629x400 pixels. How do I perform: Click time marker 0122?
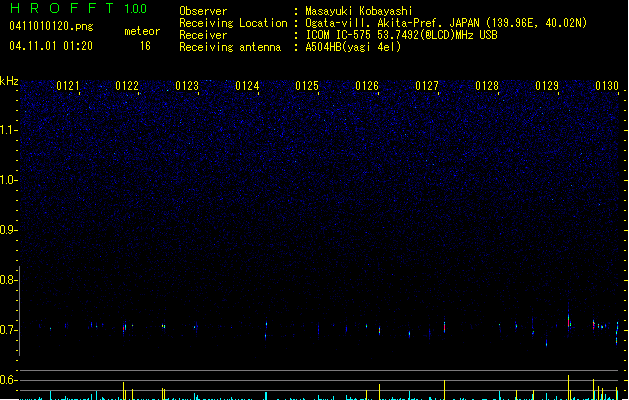(x=127, y=86)
